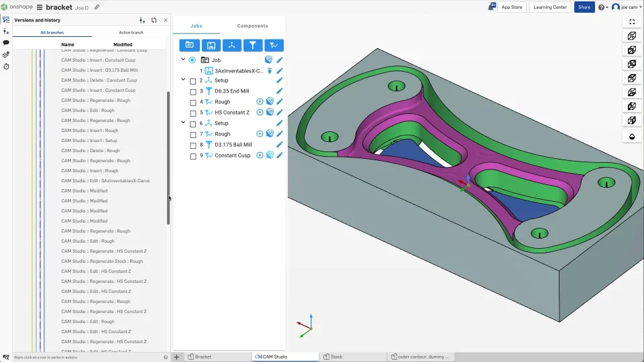Select the Job radio button
This screenshot has width=644, height=362.
click(x=192, y=60)
